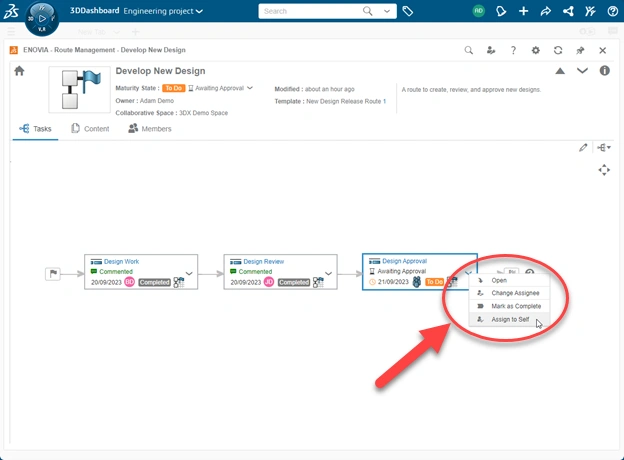Click the fit-to-view pan arrows icon
The image size is (624, 460).
pyautogui.click(x=604, y=170)
